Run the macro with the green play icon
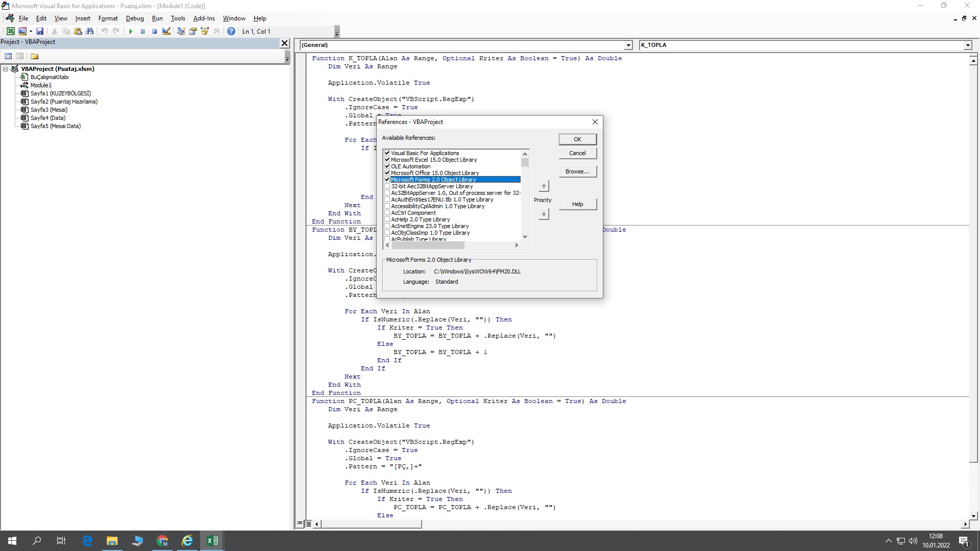 131,31
